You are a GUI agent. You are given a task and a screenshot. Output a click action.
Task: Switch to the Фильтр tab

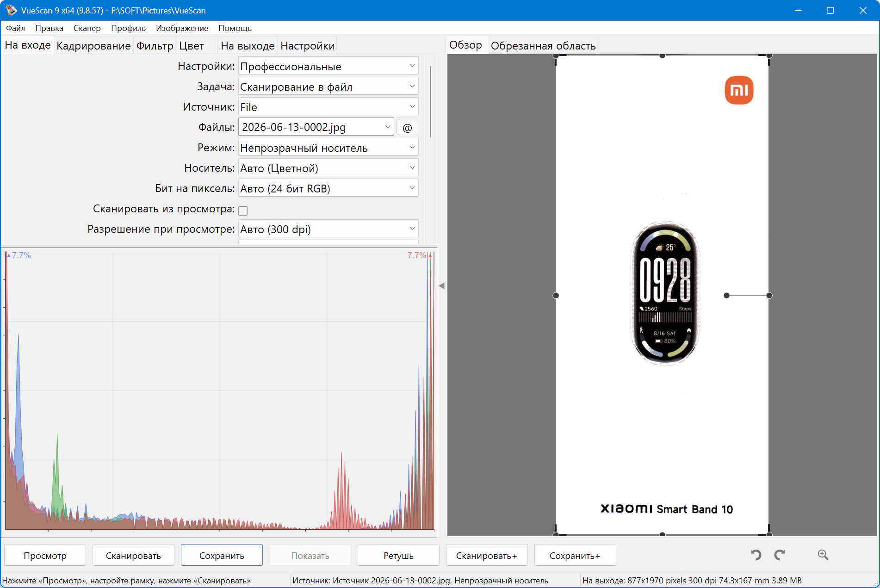(155, 46)
